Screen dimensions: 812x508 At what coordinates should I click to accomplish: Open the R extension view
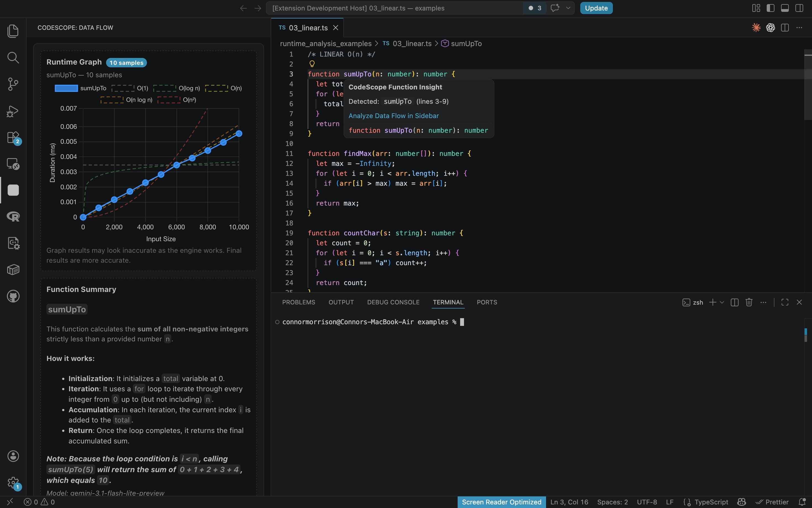(13, 217)
